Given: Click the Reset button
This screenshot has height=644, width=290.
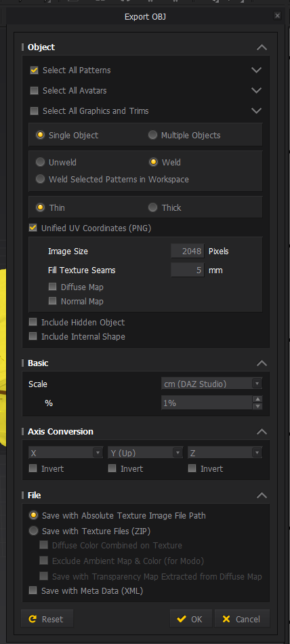Looking at the screenshot, I should (x=47, y=619).
